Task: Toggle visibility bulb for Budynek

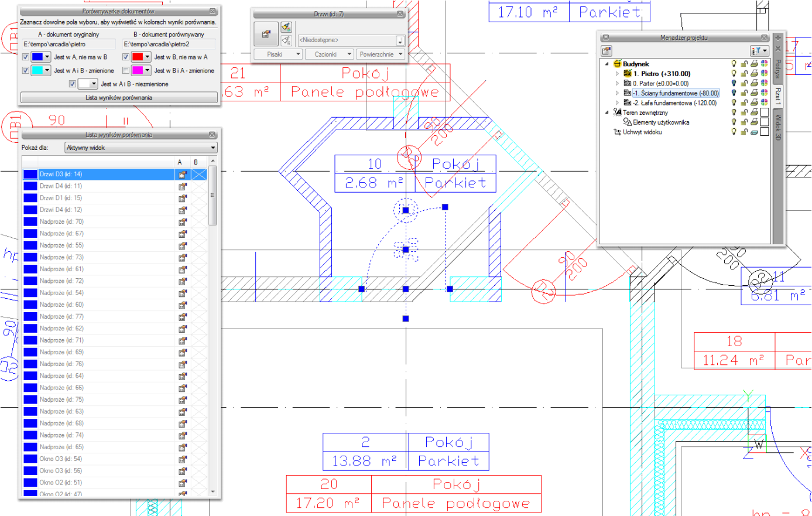Action: pos(734,64)
